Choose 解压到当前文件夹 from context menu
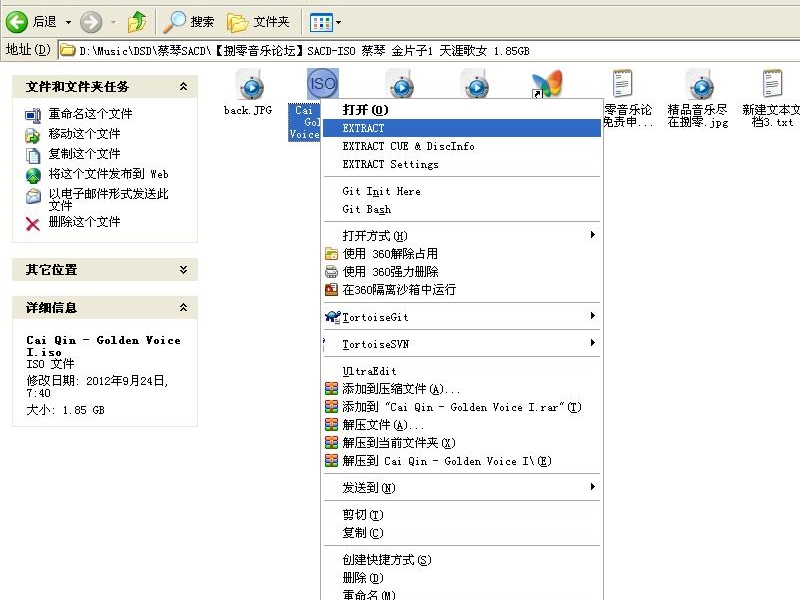The width and height of the screenshot is (800, 600). pos(399,443)
